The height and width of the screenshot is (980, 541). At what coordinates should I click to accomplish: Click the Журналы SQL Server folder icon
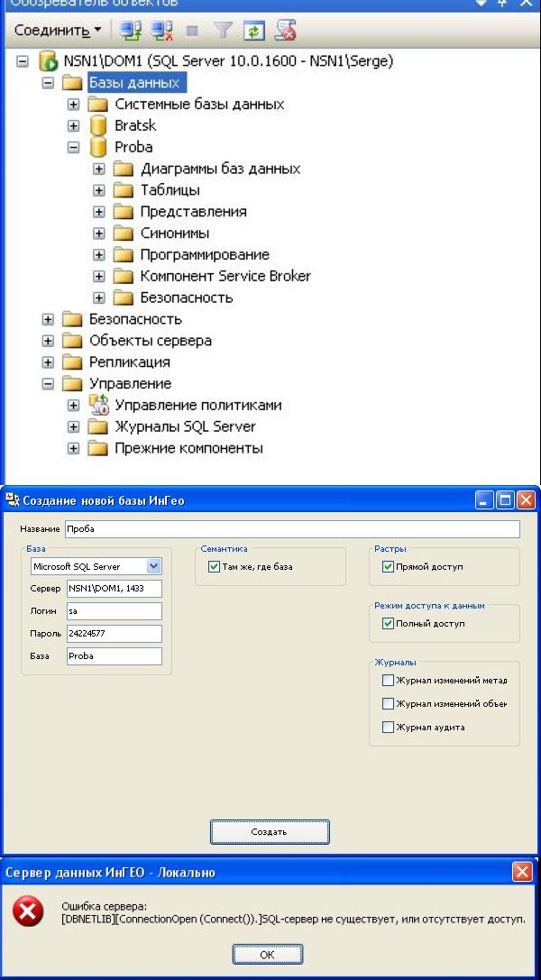(98, 426)
